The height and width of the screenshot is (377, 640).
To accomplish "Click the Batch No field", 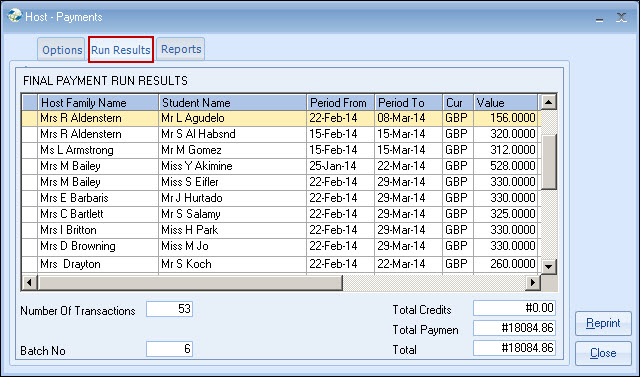I will coord(169,349).
